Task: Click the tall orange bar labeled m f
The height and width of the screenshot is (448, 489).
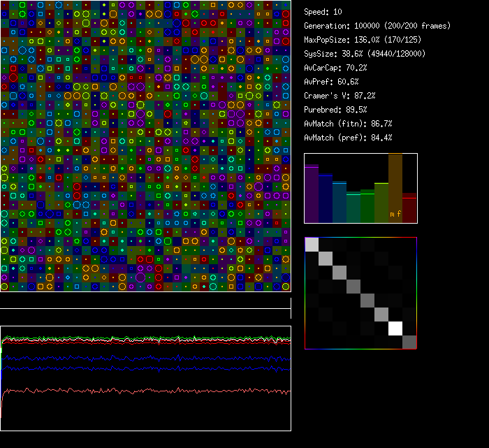Action: click(395, 188)
